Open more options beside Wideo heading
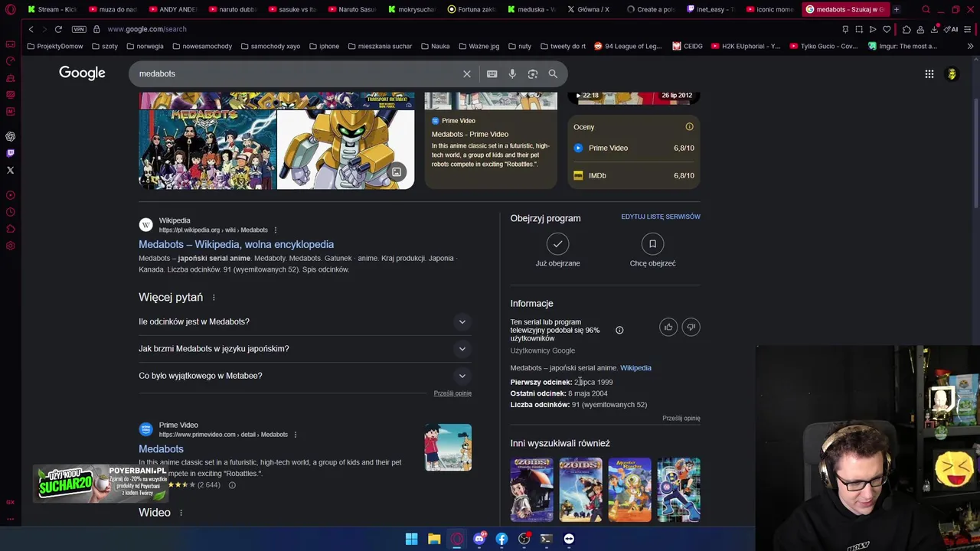The image size is (980, 551). point(181,513)
